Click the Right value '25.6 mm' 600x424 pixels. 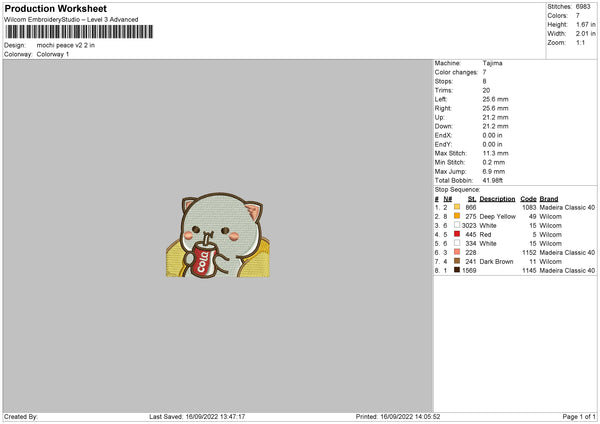point(496,108)
